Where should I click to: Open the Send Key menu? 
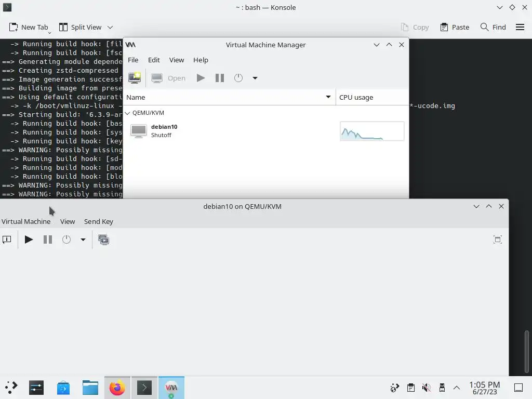pos(98,221)
